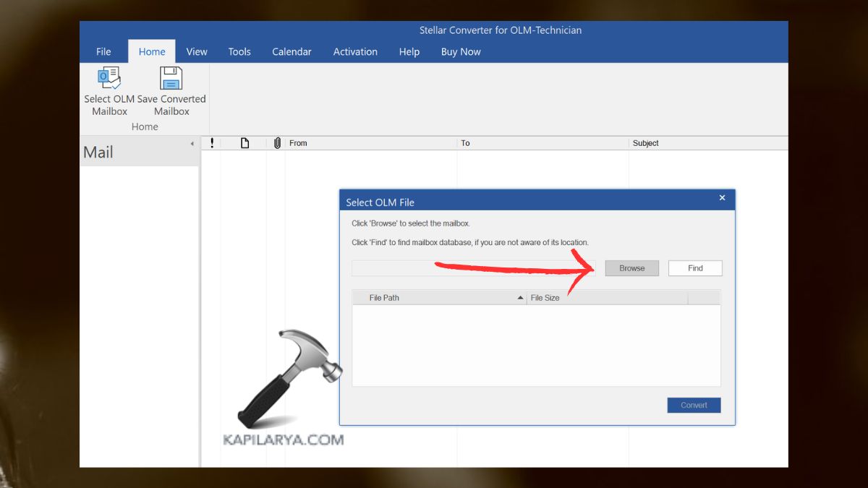Image resolution: width=868 pixels, height=488 pixels.
Task: Close the Select OLM File dialog
Action: click(x=722, y=197)
